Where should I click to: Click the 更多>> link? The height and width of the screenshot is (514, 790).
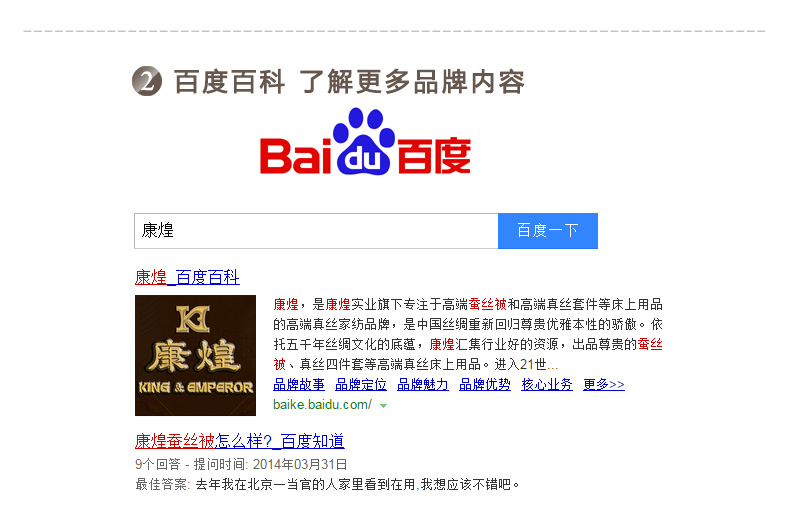tap(604, 384)
